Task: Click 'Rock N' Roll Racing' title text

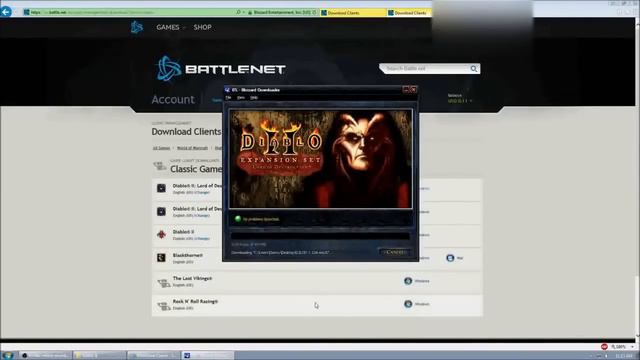Action: coord(195,301)
